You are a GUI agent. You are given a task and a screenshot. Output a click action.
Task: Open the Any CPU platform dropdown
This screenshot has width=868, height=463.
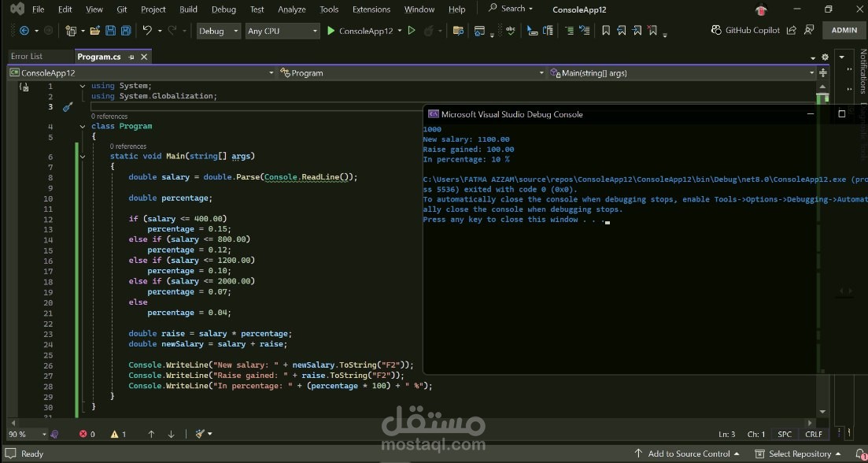tap(283, 31)
